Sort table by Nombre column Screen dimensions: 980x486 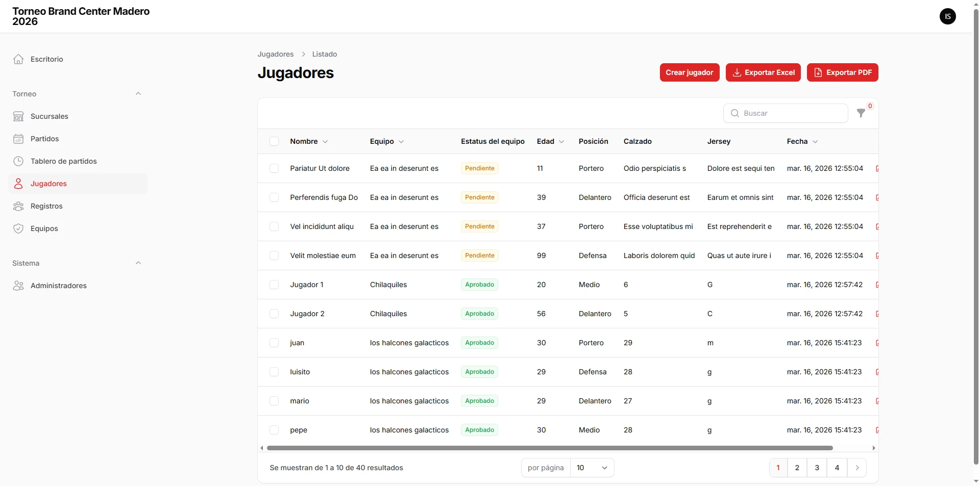(x=309, y=141)
